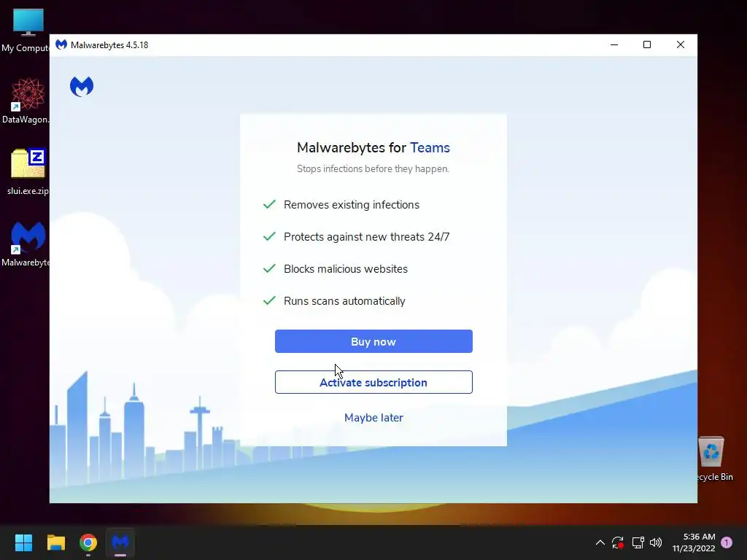
Task: Open the notification badge in taskbar
Action: point(727,542)
